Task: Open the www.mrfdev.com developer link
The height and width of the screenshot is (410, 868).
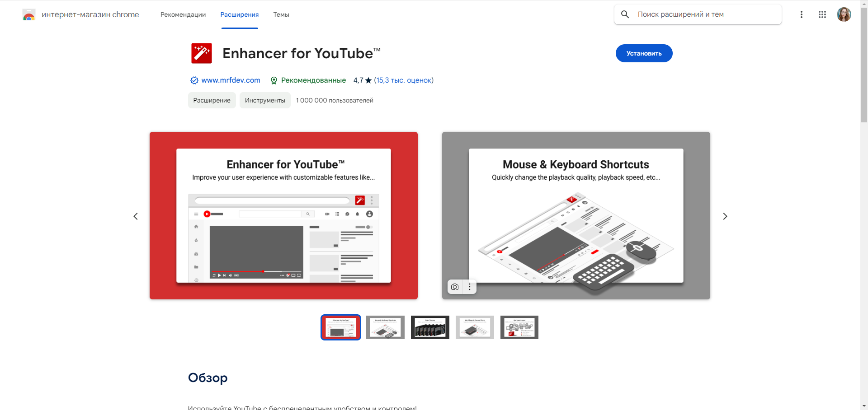Action: [x=231, y=80]
